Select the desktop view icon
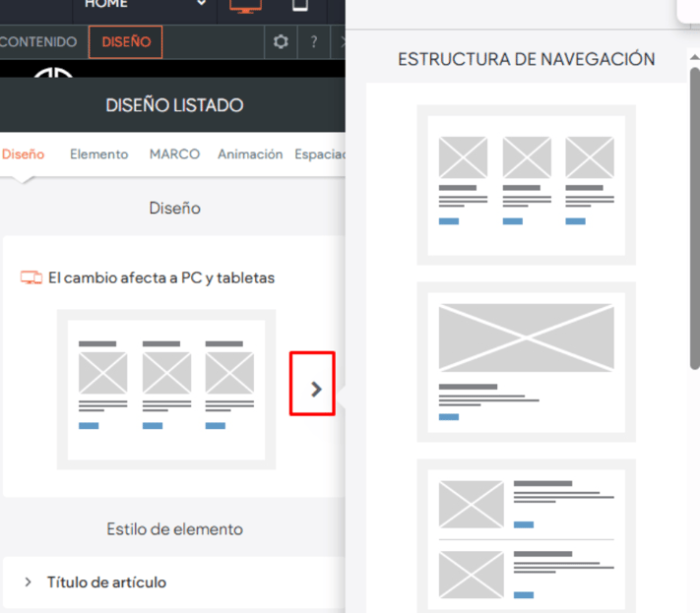The image size is (700, 613). pyautogui.click(x=246, y=7)
